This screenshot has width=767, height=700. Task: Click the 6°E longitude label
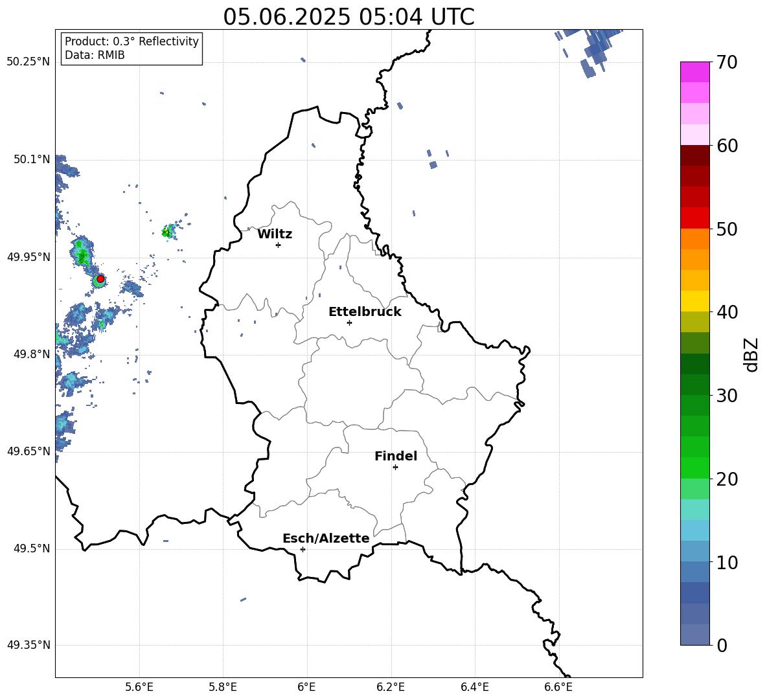pos(306,687)
